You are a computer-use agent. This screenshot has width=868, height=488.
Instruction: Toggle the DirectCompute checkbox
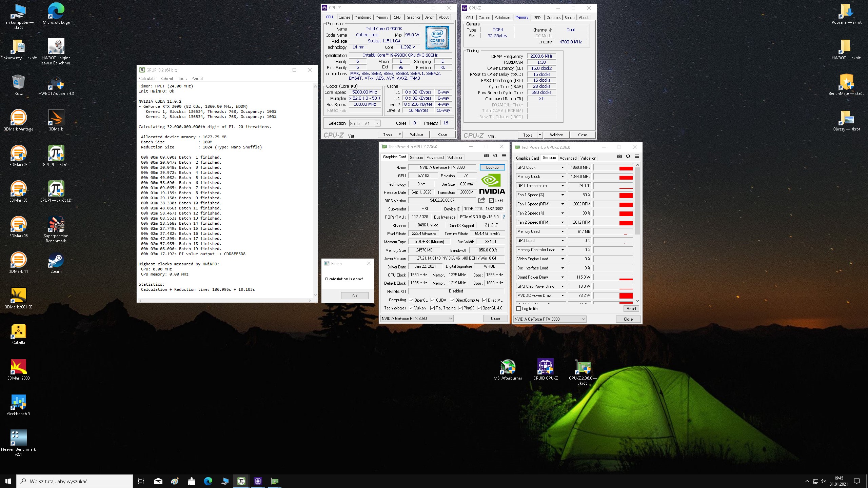point(452,300)
